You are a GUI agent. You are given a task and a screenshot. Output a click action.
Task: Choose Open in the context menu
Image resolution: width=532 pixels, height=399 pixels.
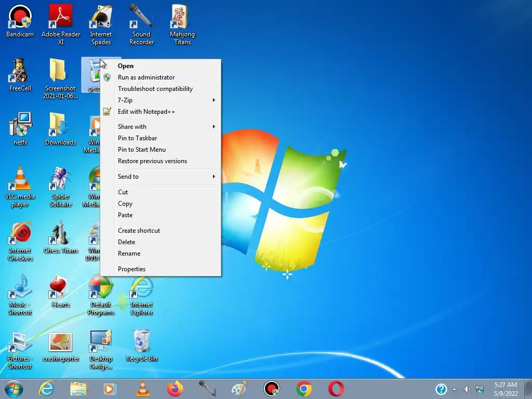161,66
